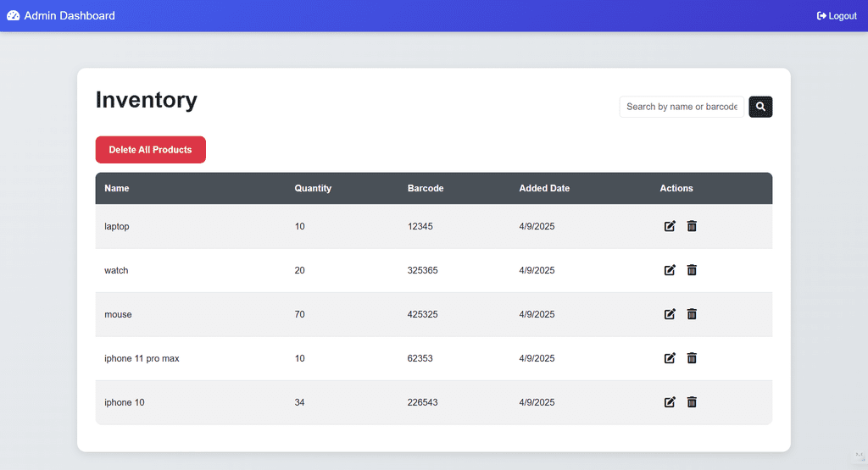Viewport: 868px width, 470px height.
Task: Click the magnifier search button
Action: [x=760, y=107]
